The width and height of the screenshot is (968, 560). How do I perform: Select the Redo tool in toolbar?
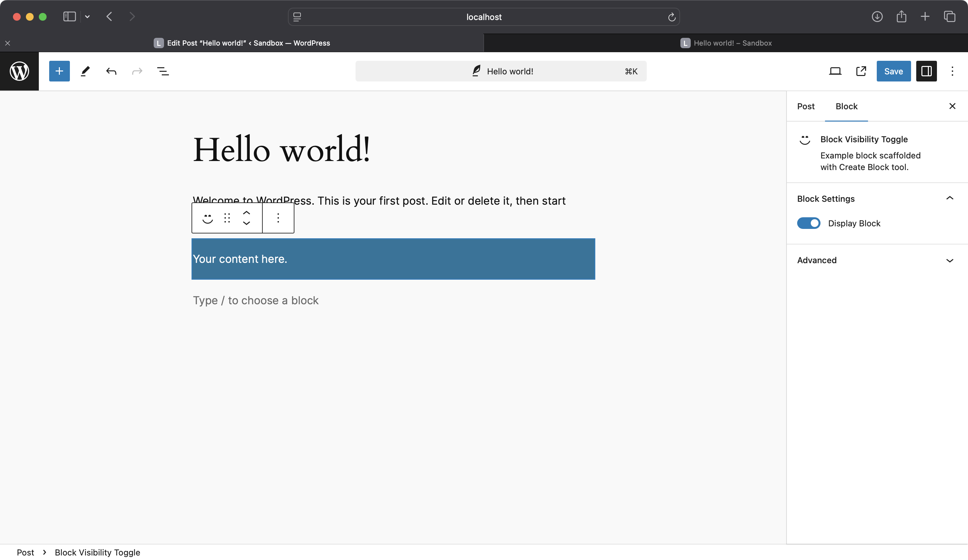point(137,71)
